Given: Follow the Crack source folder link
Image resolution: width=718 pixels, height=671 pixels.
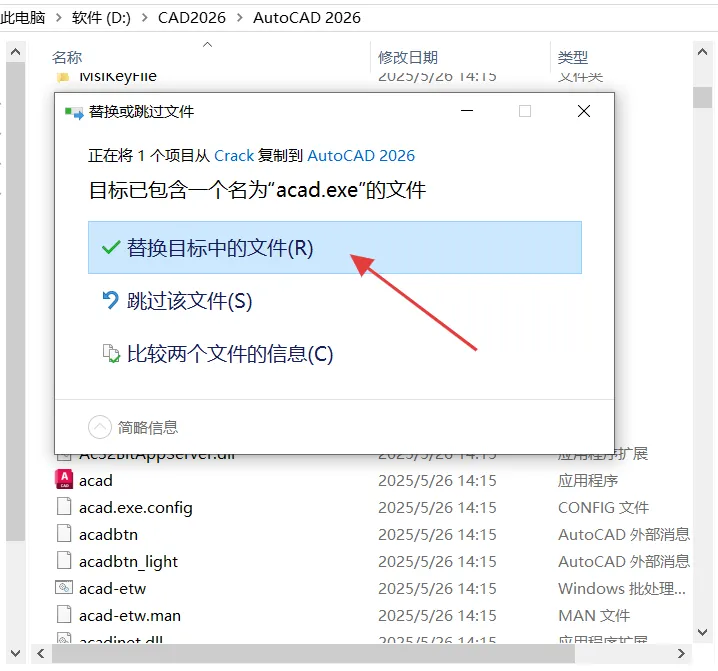Looking at the screenshot, I should coord(234,156).
